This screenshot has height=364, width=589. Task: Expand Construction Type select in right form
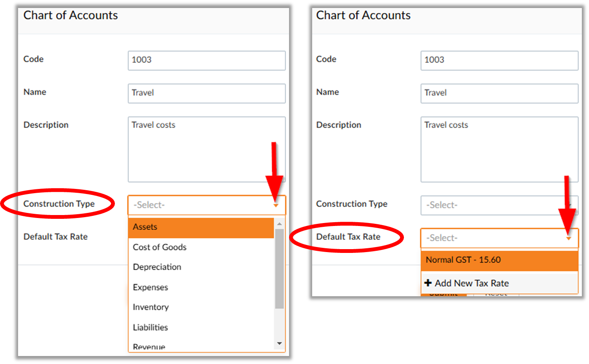click(x=499, y=205)
